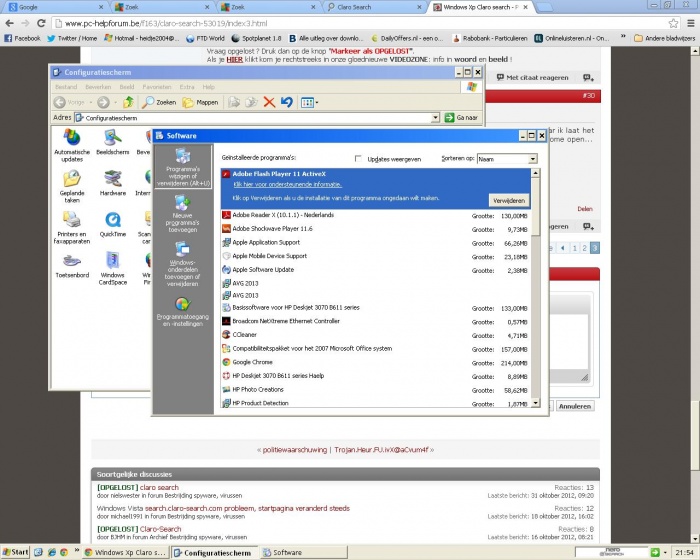
Task: Open Geplande taken icon
Action: tap(72, 186)
